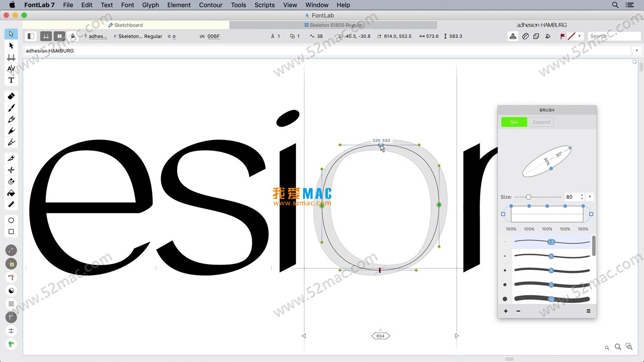Screen dimensions: 644x362
Task: Add a new brush preset with plus
Action: pyautogui.click(x=506, y=311)
